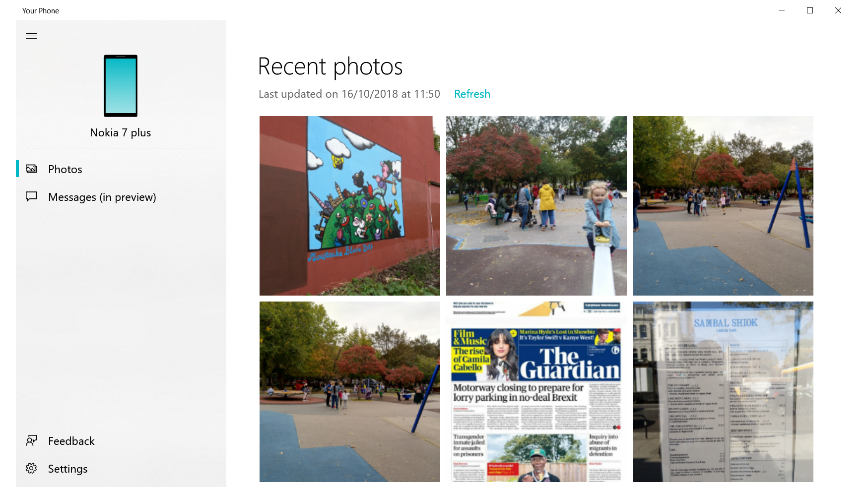Open the wide playground photo with trees
Viewport: 868px width, 488px height.
[350, 392]
